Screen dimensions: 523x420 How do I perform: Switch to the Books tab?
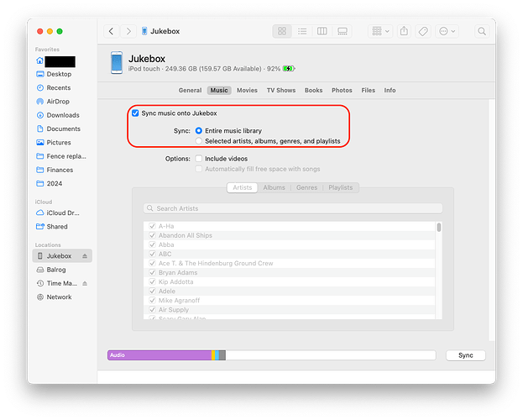(x=313, y=91)
